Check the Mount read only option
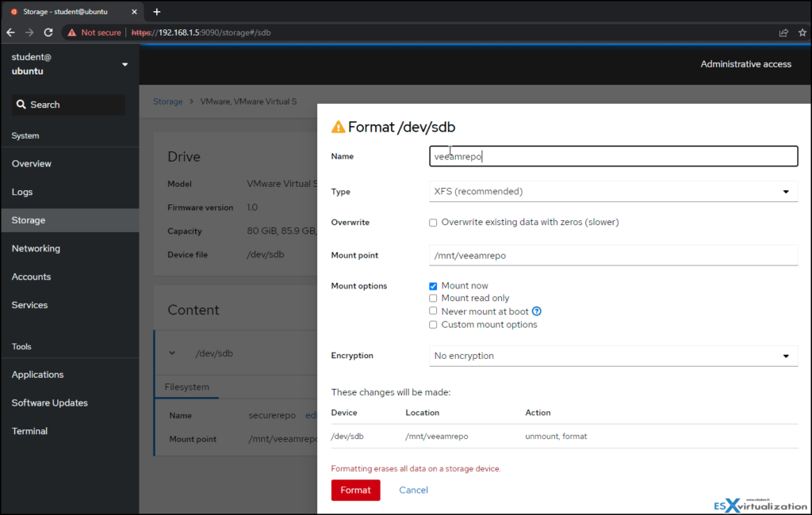 coord(433,298)
